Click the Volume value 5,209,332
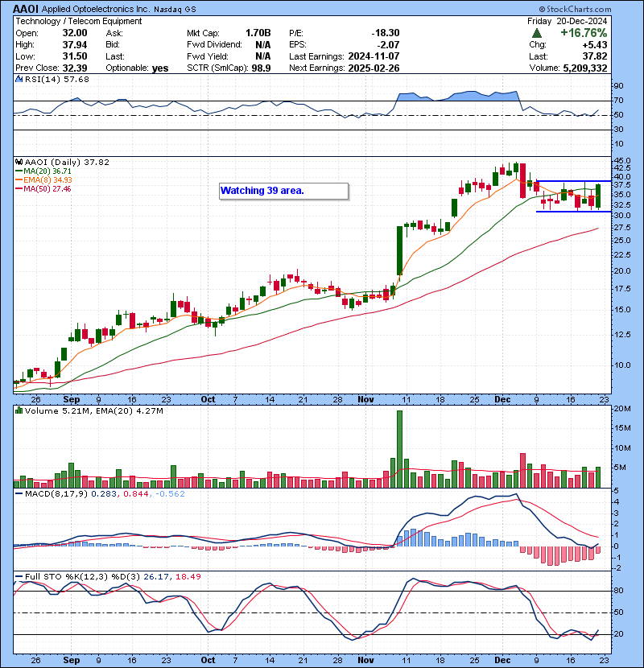Viewport: 644px width, 668px height. click(585, 68)
